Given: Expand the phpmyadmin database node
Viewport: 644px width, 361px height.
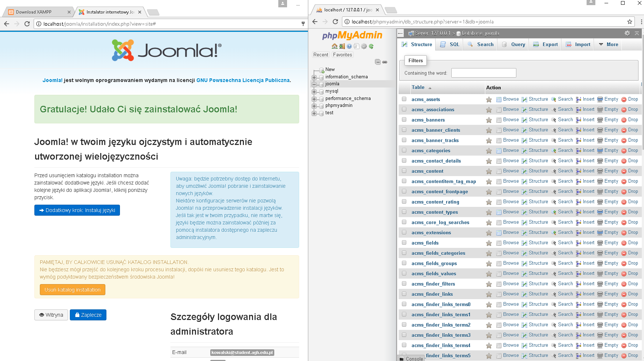Looking at the screenshot, I should [x=314, y=106].
